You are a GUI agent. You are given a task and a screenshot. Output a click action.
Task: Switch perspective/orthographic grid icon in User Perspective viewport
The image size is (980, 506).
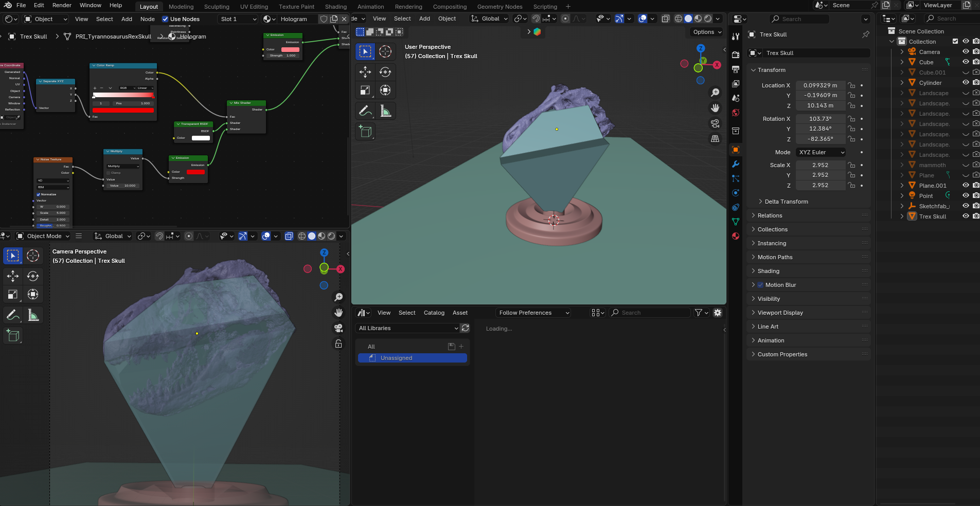coord(715,139)
